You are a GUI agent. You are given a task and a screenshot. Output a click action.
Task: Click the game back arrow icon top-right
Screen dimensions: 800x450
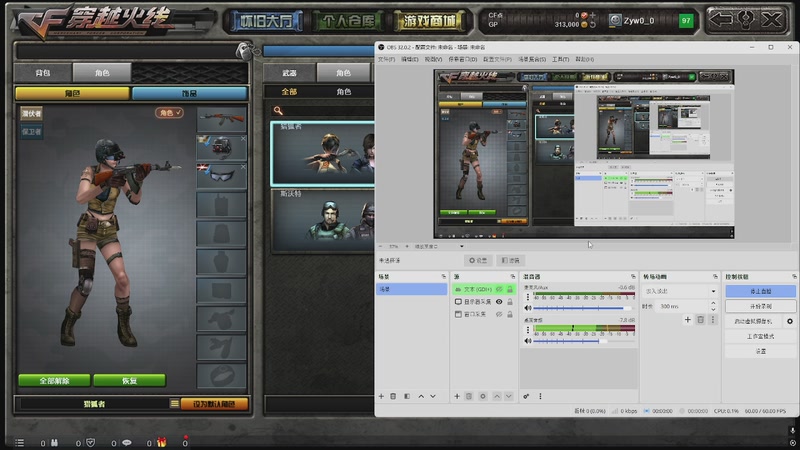point(721,20)
